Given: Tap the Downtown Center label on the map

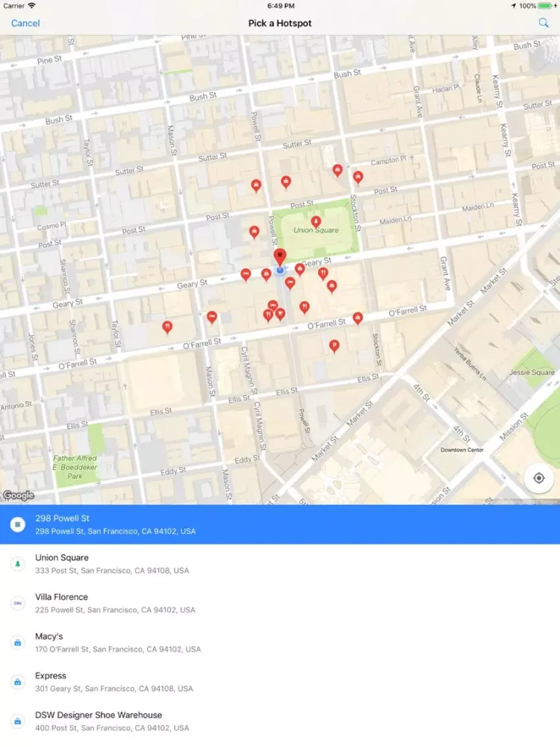Looking at the screenshot, I should click(462, 450).
